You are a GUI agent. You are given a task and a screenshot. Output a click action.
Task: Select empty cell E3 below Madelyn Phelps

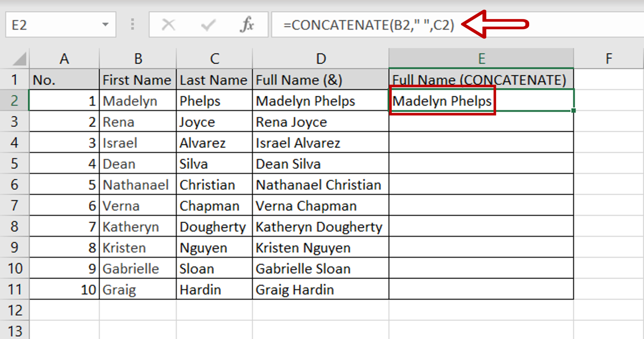click(481, 122)
